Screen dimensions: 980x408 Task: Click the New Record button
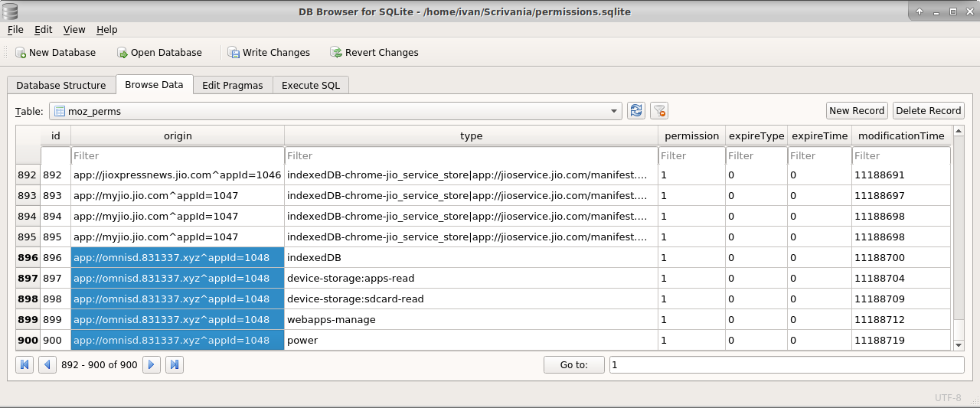pyautogui.click(x=857, y=111)
